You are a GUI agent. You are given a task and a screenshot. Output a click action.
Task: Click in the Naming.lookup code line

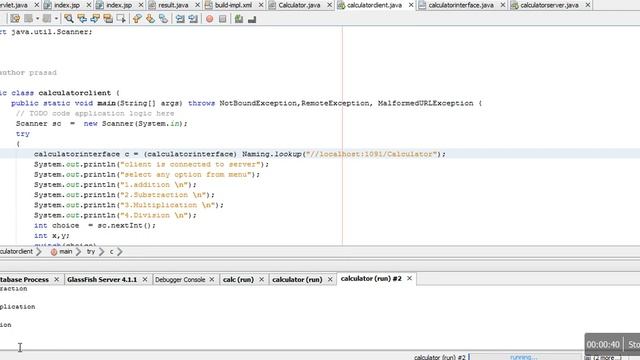240,154
